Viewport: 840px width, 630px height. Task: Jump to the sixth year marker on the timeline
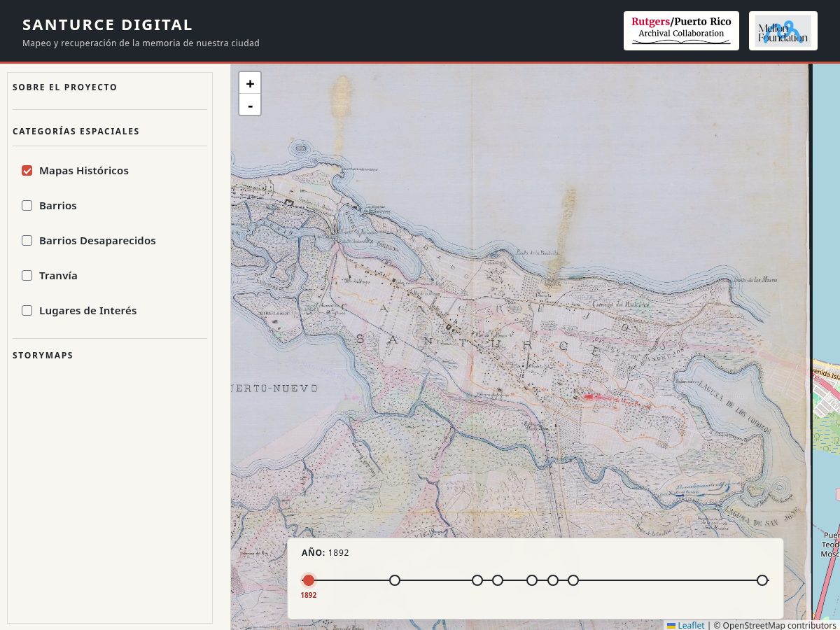553,580
